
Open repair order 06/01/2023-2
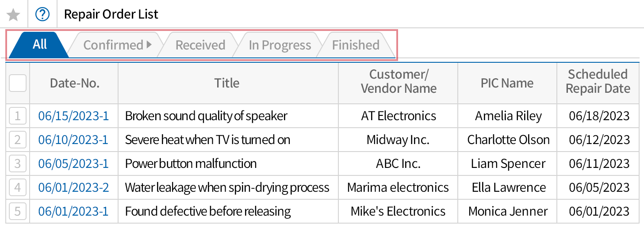[x=73, y=187]
